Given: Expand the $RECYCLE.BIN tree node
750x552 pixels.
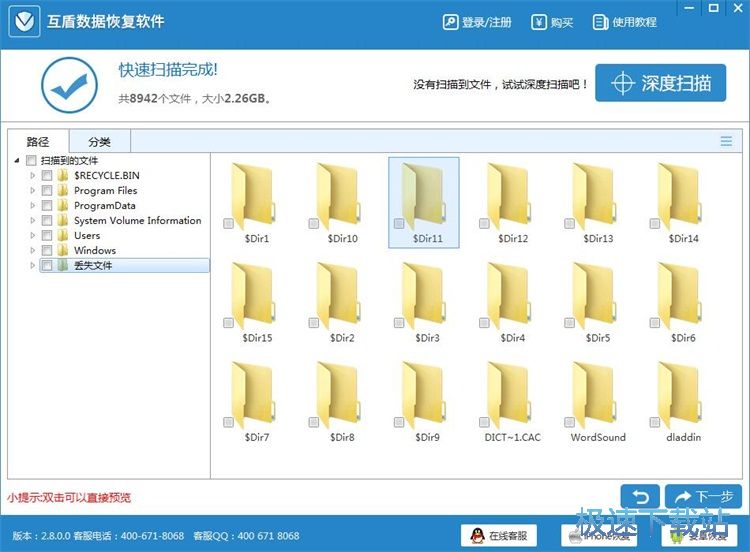Looking at the screenshot, I should click(33, 176).
